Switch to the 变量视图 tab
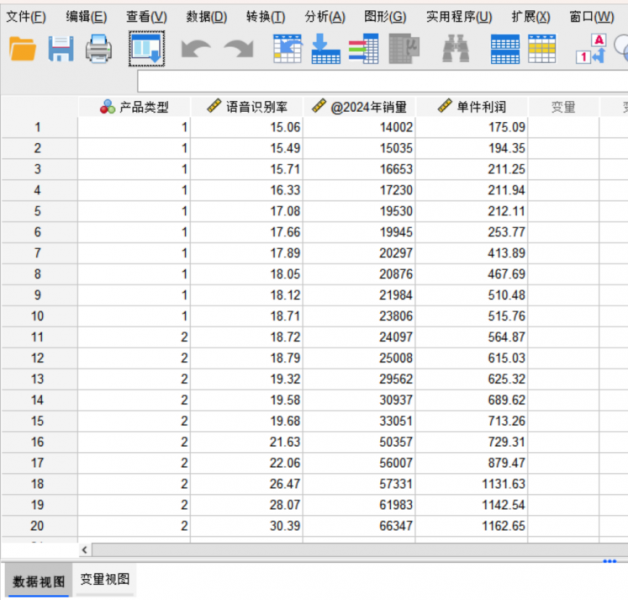The image size is (628, 600). (x=105, y=579)
